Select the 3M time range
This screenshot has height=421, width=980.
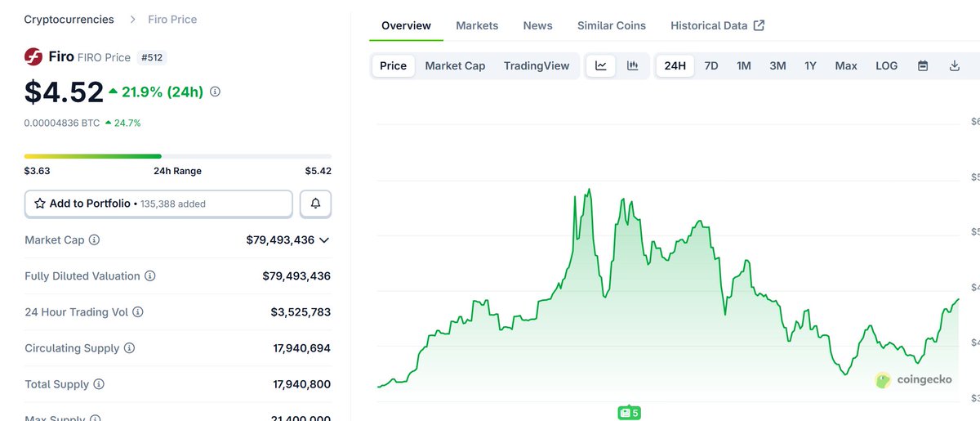tap(777, 65)
